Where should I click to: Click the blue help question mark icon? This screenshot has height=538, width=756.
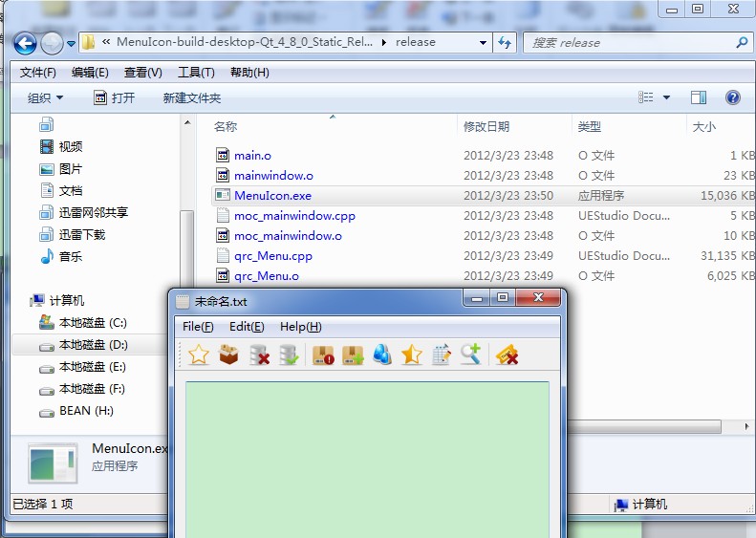pyautogui.click(x=732, y=97)
